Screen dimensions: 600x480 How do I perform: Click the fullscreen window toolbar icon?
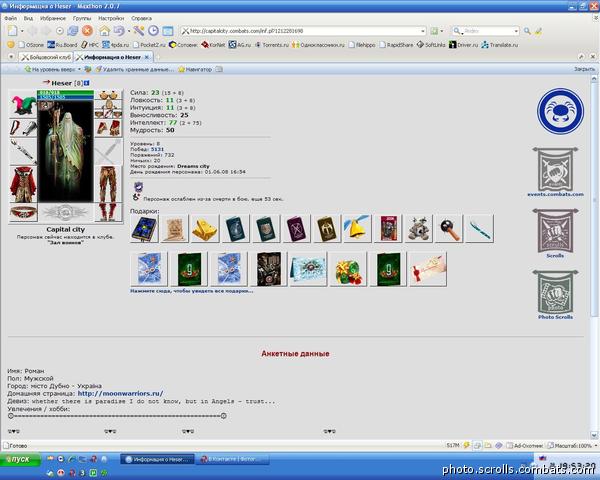click(x=168, y=31)
